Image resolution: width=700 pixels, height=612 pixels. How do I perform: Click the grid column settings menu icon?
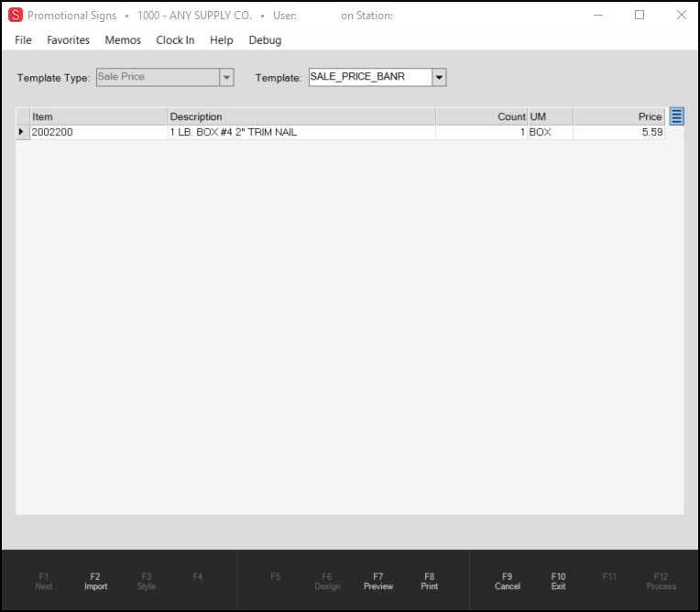(x=676, y=116)
